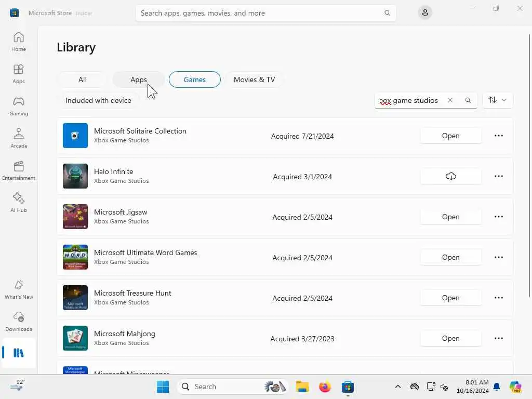Click Microsoft Store icon in taskbar
The height and width of the screenshot is (399, 532).
pyautogui.click(x=348, y=387)
